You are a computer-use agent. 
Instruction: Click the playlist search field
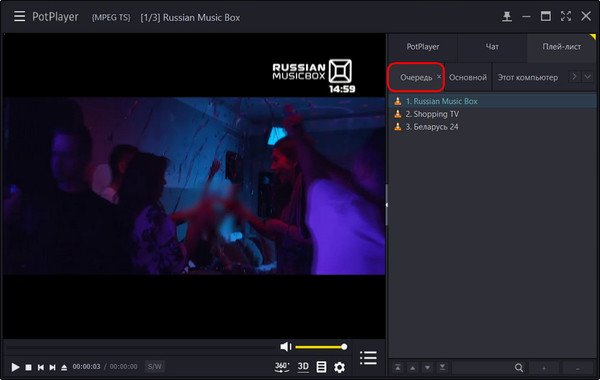tap(483, 368)
